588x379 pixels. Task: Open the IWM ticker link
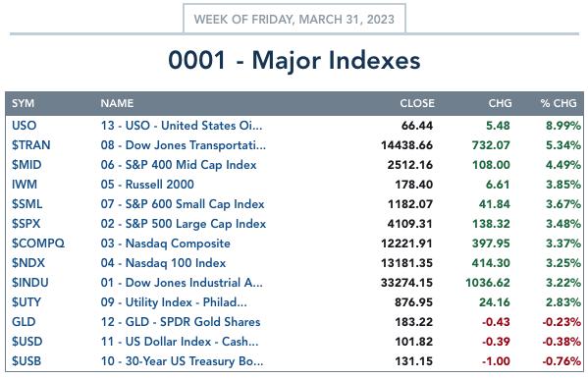coord(25,185)
